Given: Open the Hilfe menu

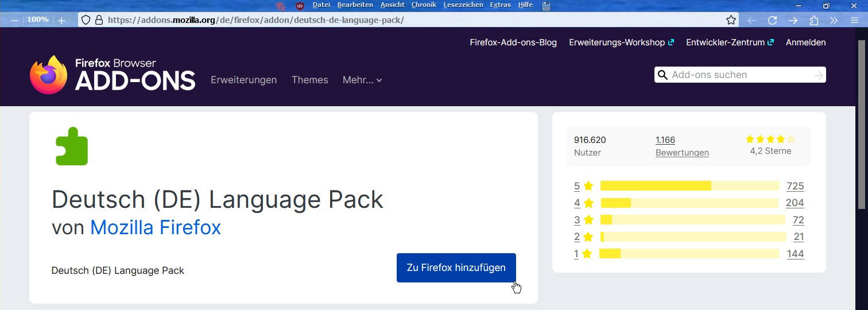Looking at the screenshot, I should pos(525,5).
